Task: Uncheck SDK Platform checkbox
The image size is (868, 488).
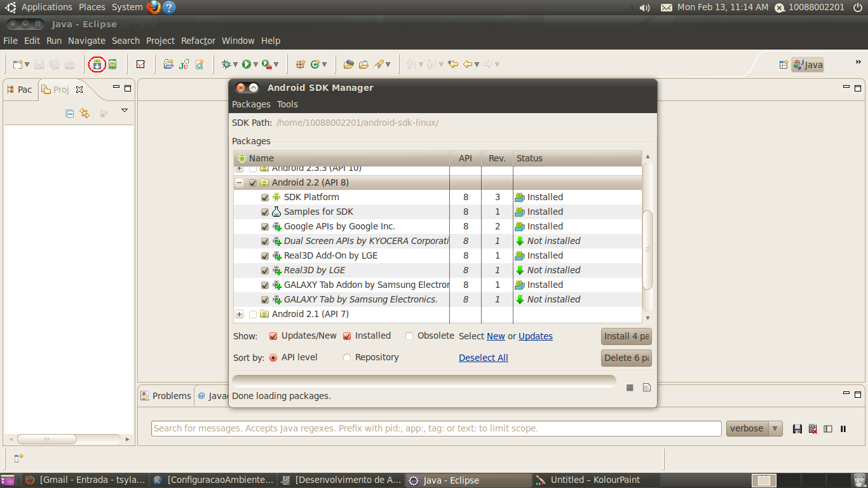Action: tap(265, 197)
